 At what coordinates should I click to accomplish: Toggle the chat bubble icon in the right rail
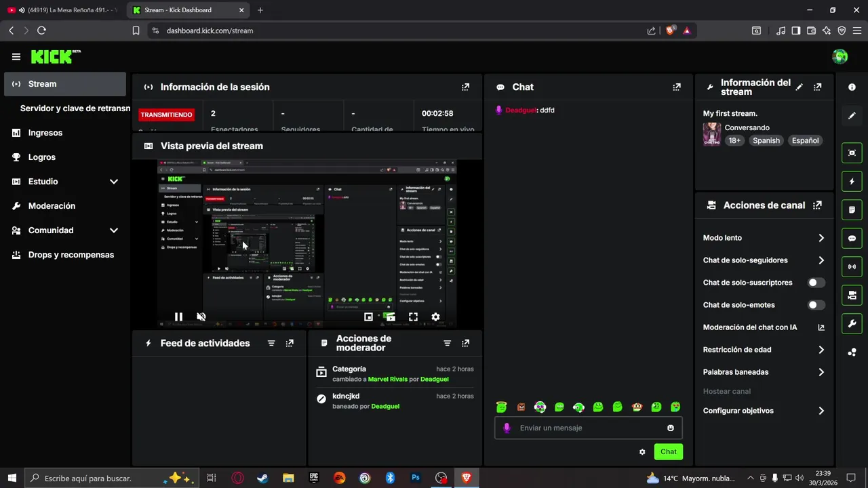click(852, 239)
